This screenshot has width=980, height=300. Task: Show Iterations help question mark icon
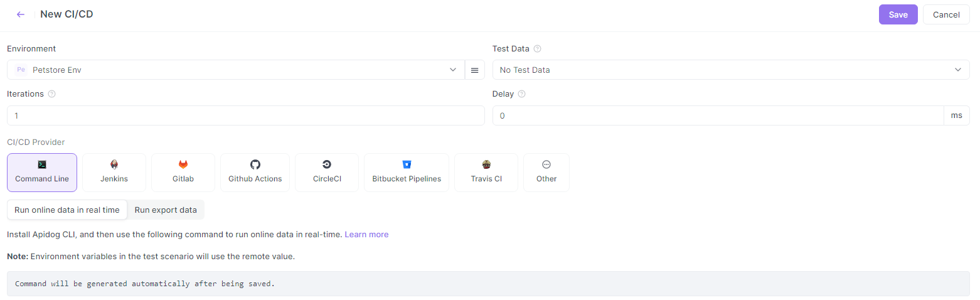pos(52,94)
